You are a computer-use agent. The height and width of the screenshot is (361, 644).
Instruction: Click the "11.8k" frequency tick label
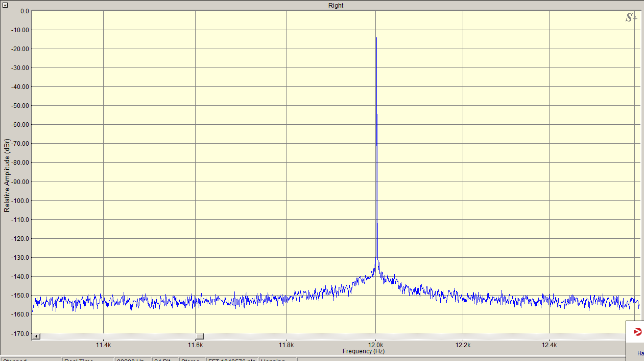[x=287, y=345]
